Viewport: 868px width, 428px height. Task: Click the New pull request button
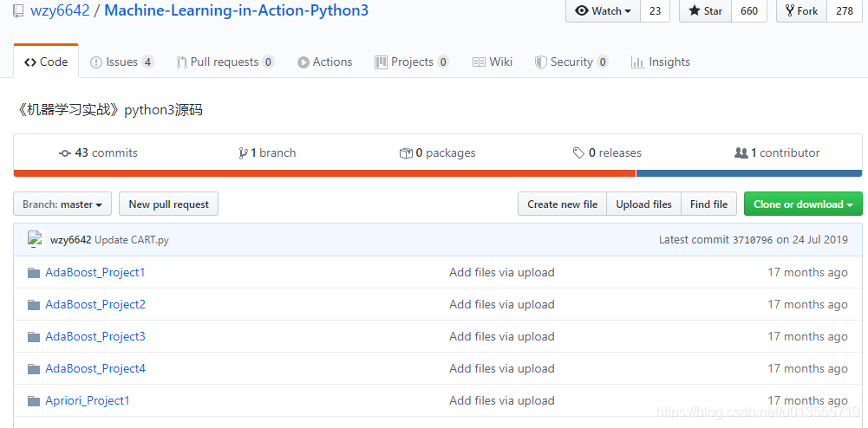(169, 204)
